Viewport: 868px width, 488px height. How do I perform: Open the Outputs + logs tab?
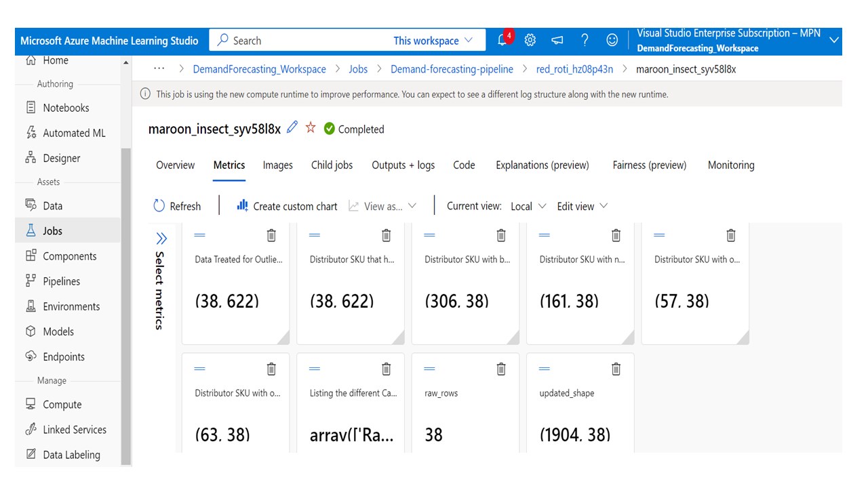click(x=403, y=165)
